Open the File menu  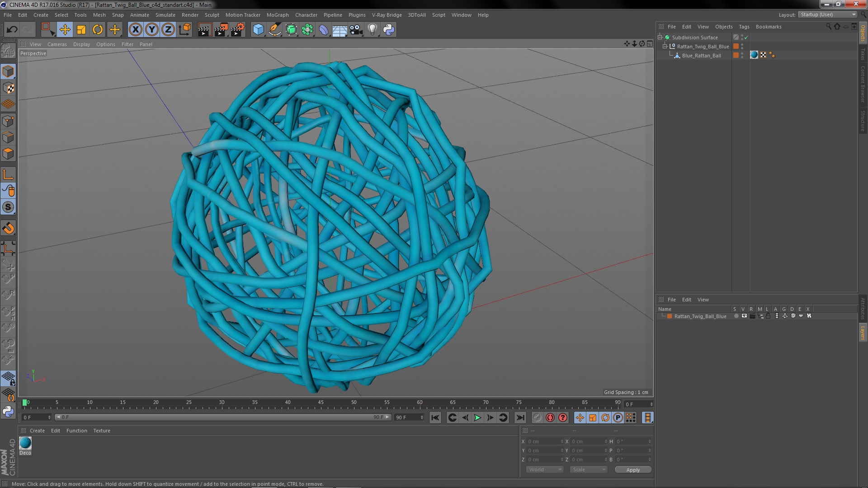click(8, 15)
